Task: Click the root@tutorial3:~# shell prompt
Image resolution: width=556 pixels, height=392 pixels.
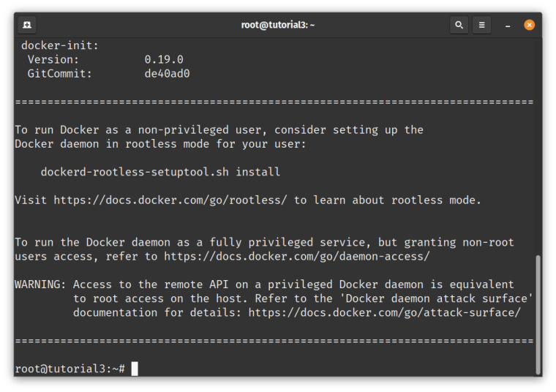Action: coord(69,369)
